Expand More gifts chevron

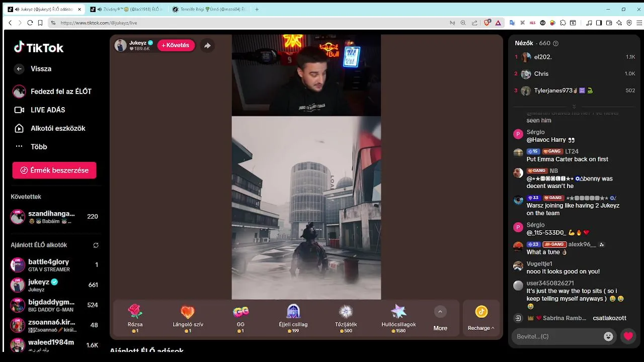440,312
